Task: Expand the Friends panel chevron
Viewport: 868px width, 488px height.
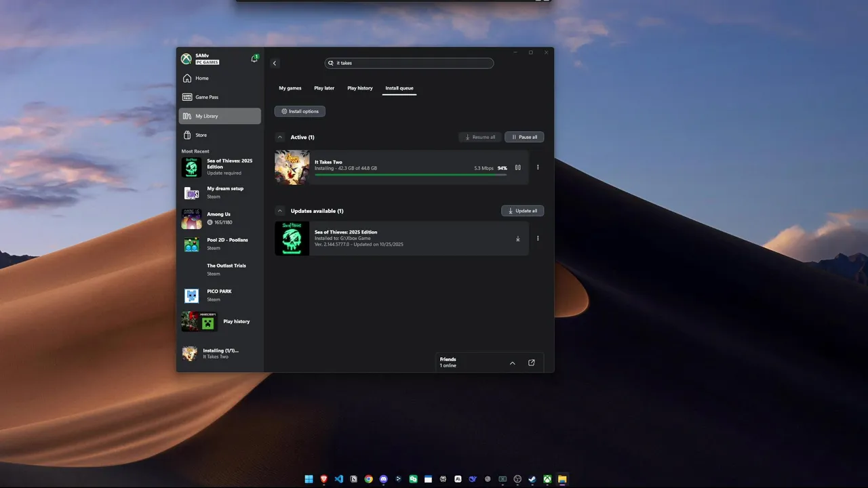Action: [512, 363]
